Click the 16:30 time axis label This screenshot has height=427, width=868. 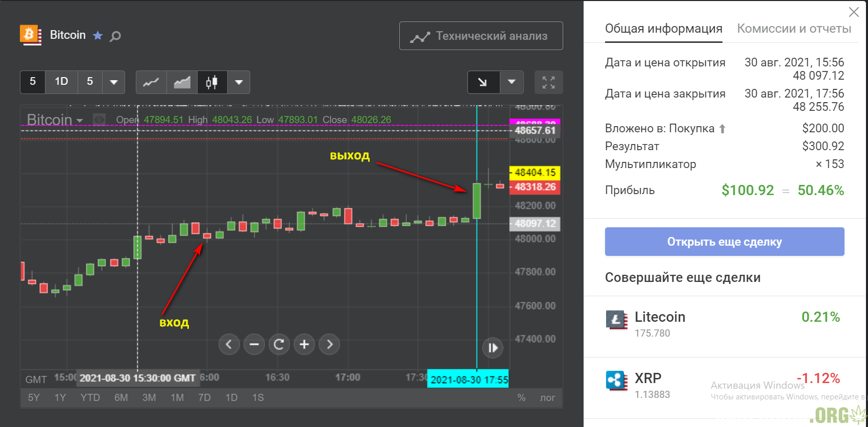[277, 377]
